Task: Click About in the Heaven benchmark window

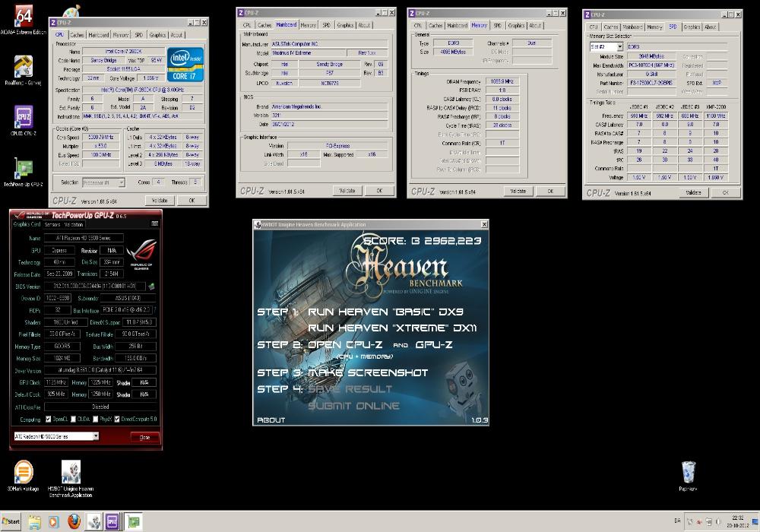Action: (x=271, y=420)
